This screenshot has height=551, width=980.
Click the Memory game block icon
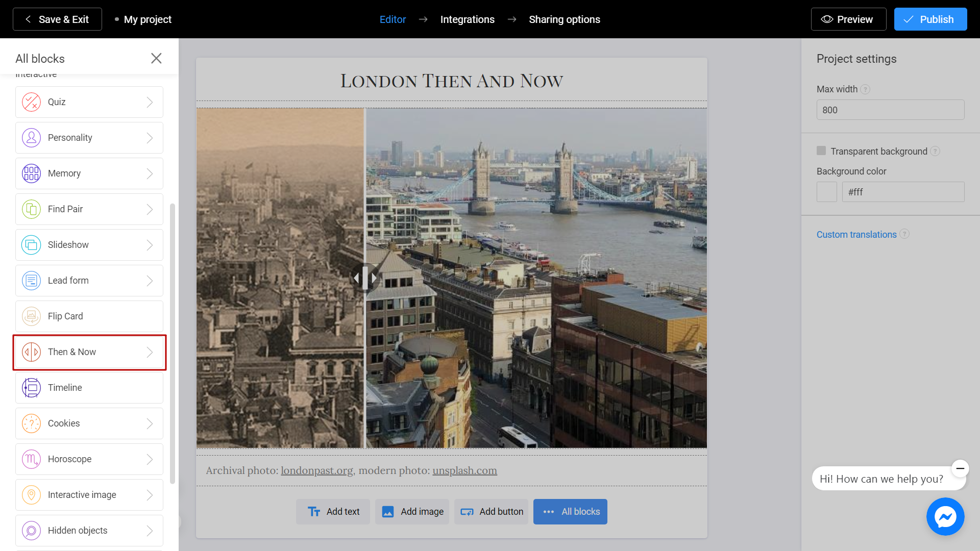click(x=31, y=173)
